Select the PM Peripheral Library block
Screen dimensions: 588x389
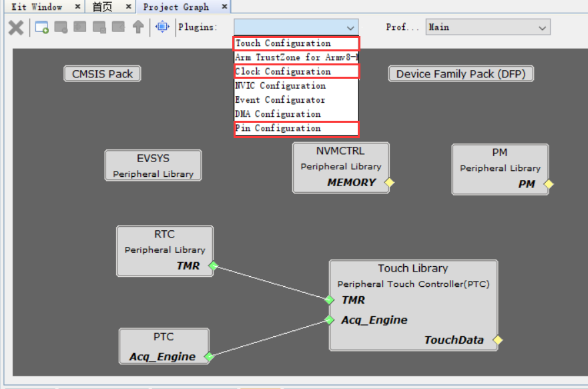coord(500,169)
